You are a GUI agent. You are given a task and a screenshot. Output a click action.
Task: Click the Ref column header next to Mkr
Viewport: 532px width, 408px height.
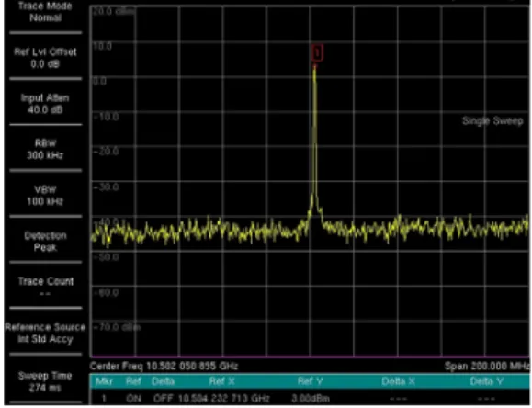coord(133,381)
